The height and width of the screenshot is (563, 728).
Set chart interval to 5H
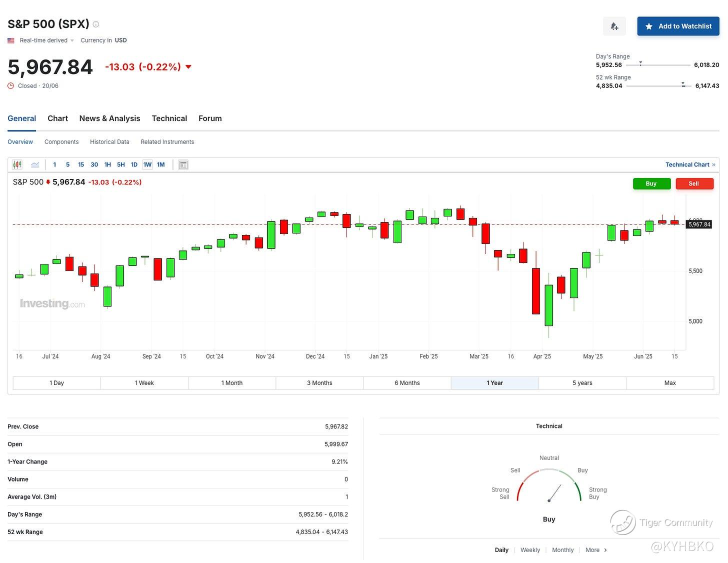click(121, 164)
